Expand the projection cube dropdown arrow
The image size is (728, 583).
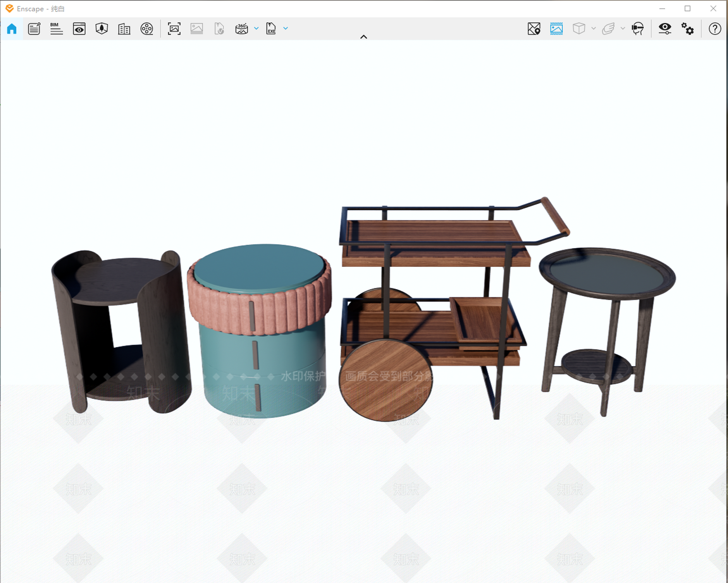593,28
